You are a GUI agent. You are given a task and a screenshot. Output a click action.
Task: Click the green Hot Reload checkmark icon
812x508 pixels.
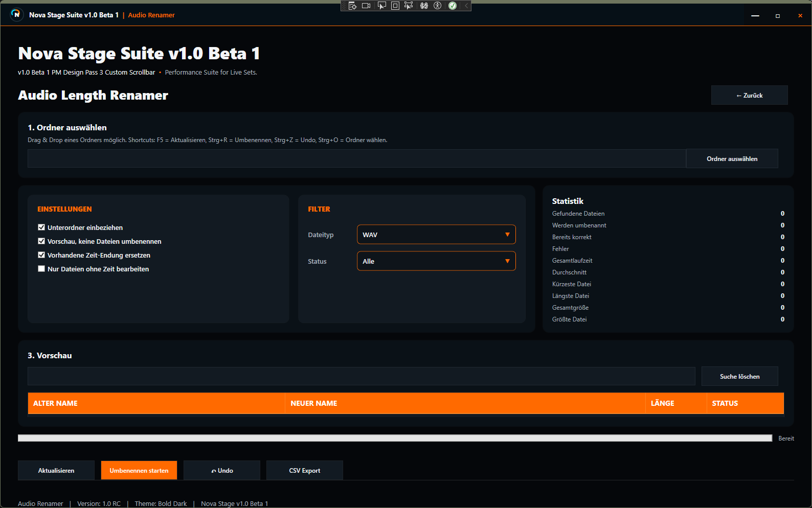click(x=453, y=6)
